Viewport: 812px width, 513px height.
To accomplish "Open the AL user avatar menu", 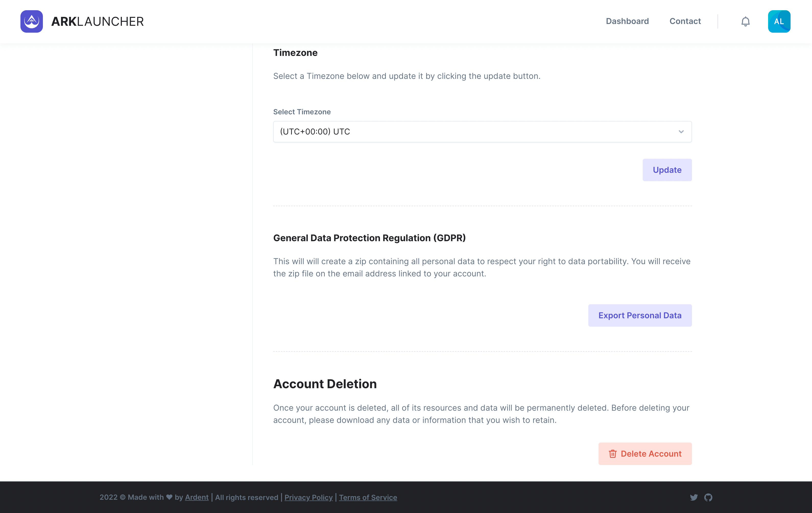I will click(x=779, y=21).
